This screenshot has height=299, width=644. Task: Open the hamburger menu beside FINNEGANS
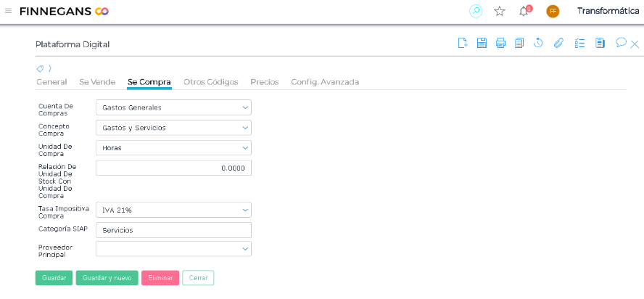tap(8, 11)
